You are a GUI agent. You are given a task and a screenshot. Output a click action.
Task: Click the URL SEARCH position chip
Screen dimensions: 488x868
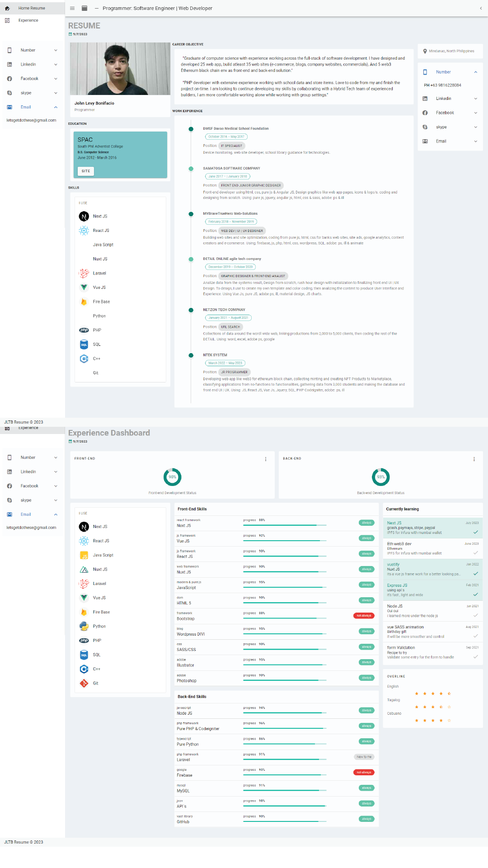[x=230, y=327]
